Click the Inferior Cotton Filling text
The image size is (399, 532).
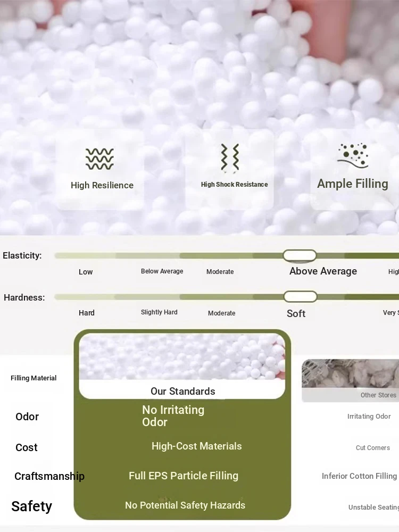click(359, 476)
